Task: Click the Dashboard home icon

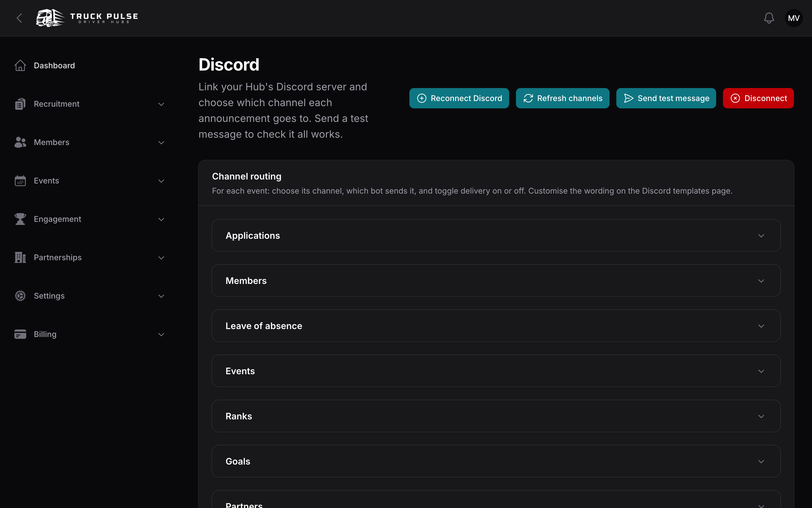Action: pyautogui.click(x=20, y=65)
